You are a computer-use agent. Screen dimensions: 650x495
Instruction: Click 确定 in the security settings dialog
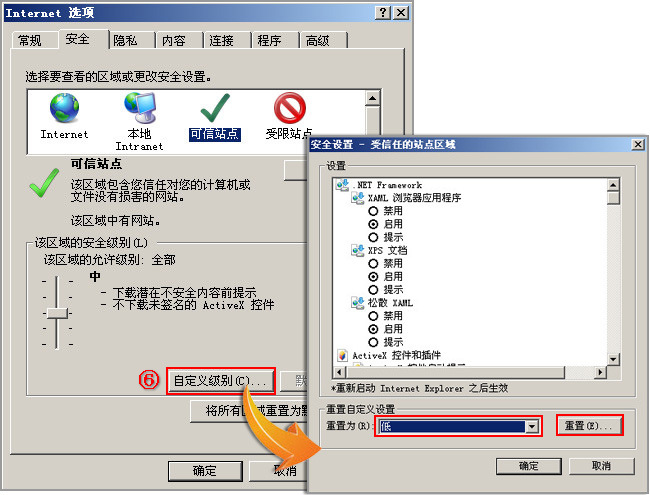529,466
